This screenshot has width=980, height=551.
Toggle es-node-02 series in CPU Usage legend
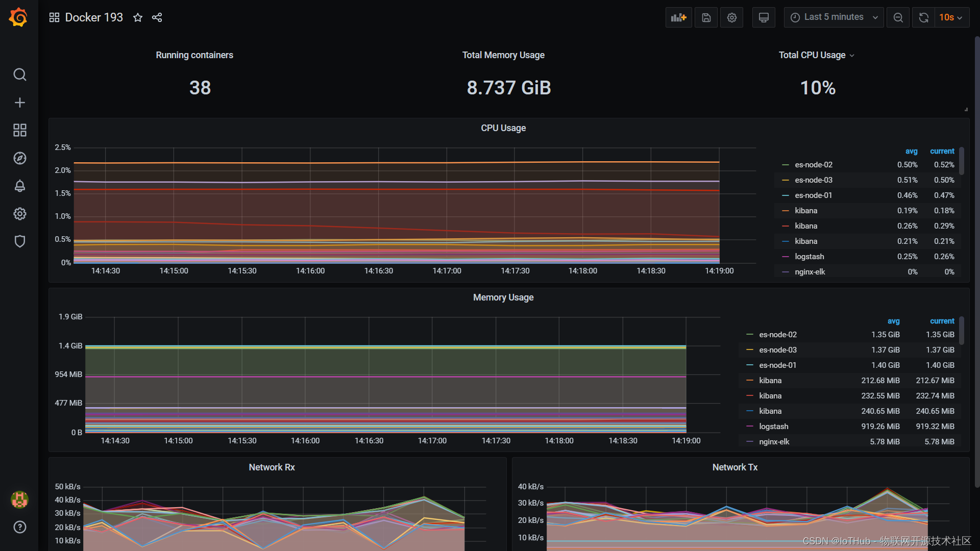[x=814, y=165]
